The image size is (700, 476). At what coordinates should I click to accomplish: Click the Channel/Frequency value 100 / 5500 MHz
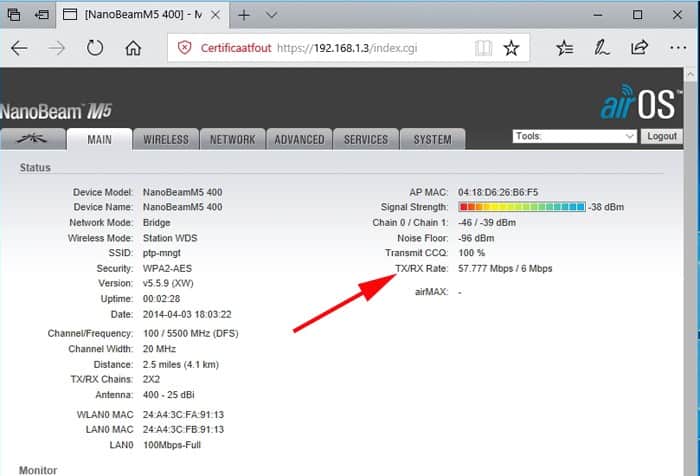tap(178, 333)
